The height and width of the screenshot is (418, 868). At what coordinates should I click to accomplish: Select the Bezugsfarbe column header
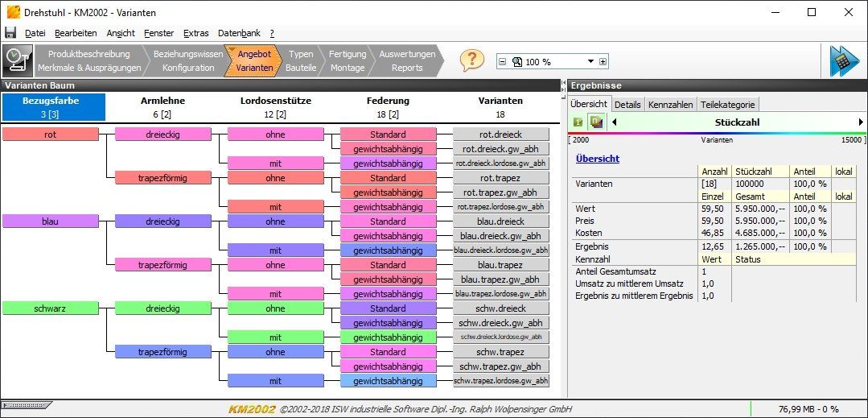53,107
